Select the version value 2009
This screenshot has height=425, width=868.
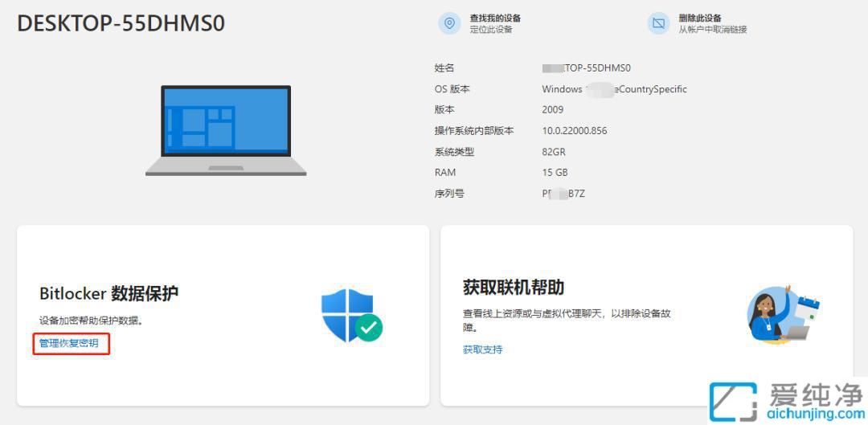552,110
